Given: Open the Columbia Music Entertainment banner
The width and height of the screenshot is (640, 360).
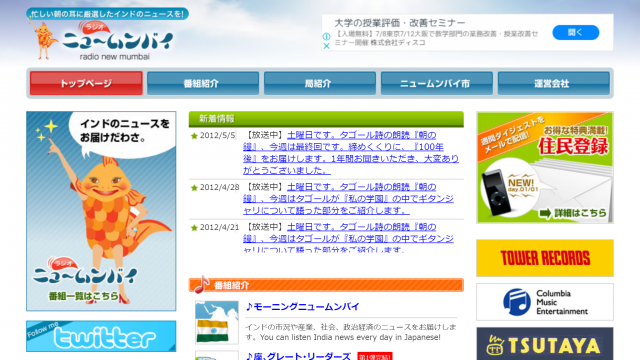Looking at the screenshot, I should (x=545, y=302).
